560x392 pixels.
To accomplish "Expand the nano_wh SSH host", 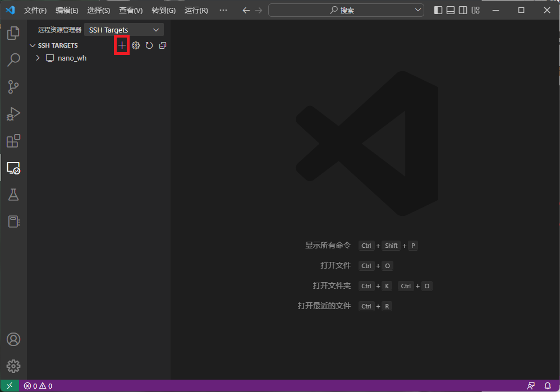I will pyautogui.click(x=38, y=58).
